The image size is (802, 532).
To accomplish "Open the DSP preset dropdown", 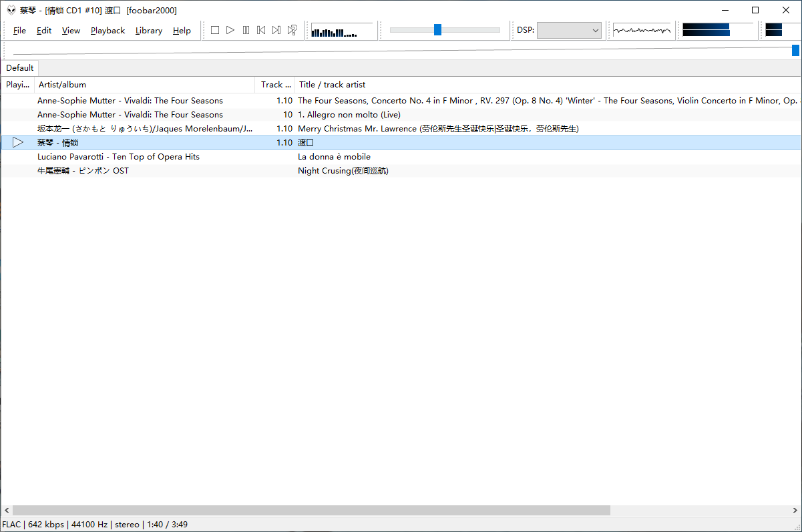I will coord(569,31).
